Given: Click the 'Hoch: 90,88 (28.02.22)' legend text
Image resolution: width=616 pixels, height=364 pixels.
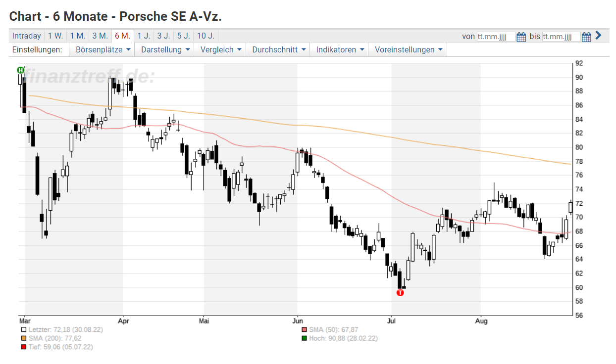Looking at the screenshot, I should coord(345,338).
